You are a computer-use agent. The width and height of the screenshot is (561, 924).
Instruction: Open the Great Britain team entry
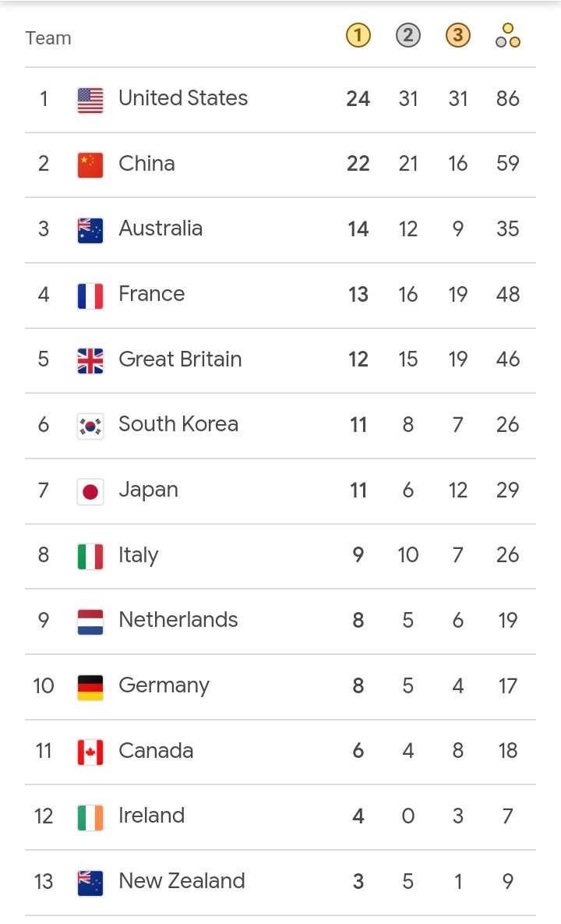tap(180, 359)
